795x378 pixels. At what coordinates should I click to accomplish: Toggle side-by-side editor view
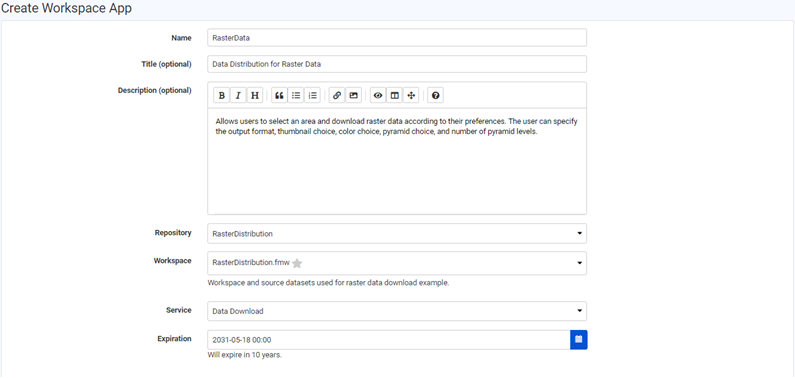pyautogui.click(x=394, y=95)
